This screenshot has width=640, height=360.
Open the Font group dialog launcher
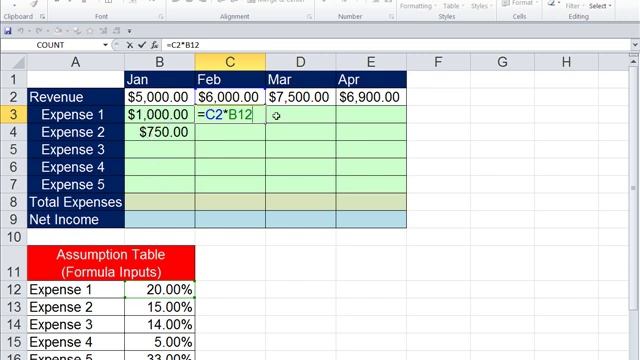coord(161,17)
